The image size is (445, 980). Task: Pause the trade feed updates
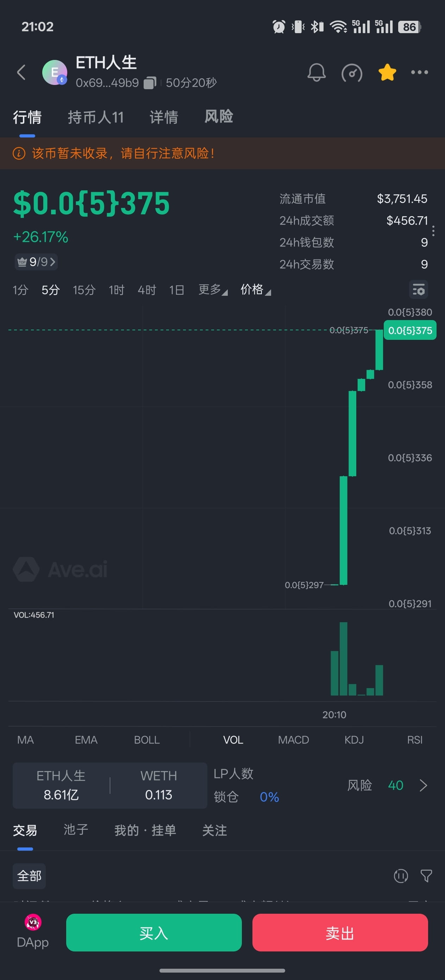(x=401, y=876)
